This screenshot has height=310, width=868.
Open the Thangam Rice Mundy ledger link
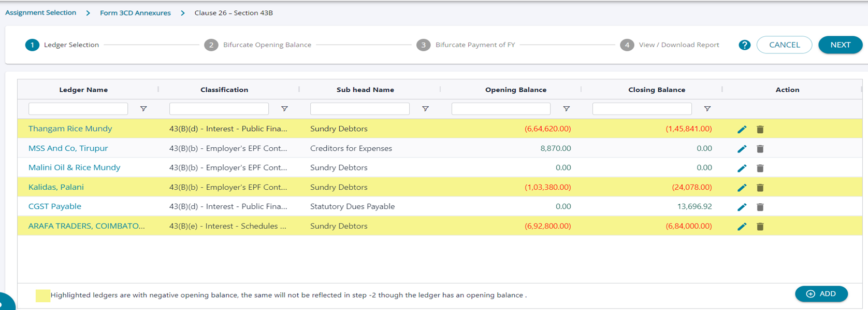[x=70, y=129]
